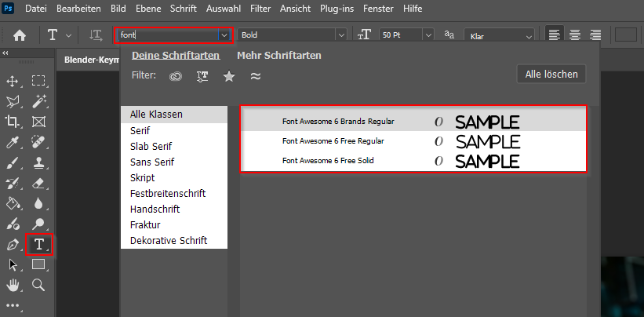Select the Magic Wand tool

click(38, 101)
